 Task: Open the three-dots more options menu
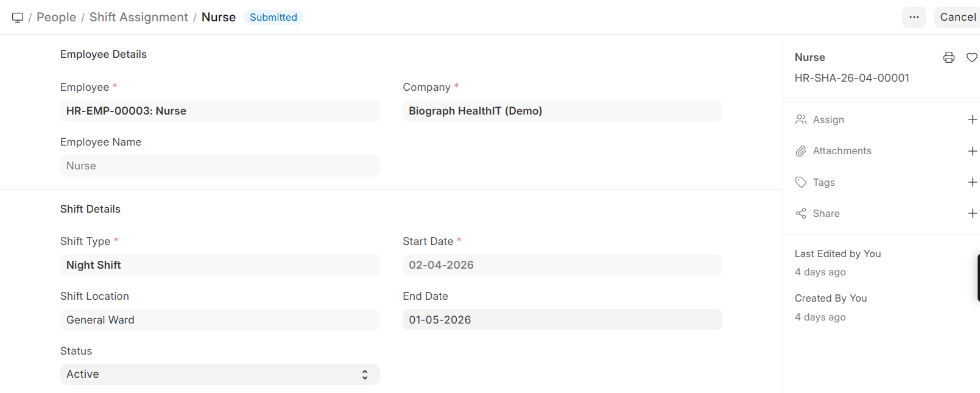pos(914,17)
